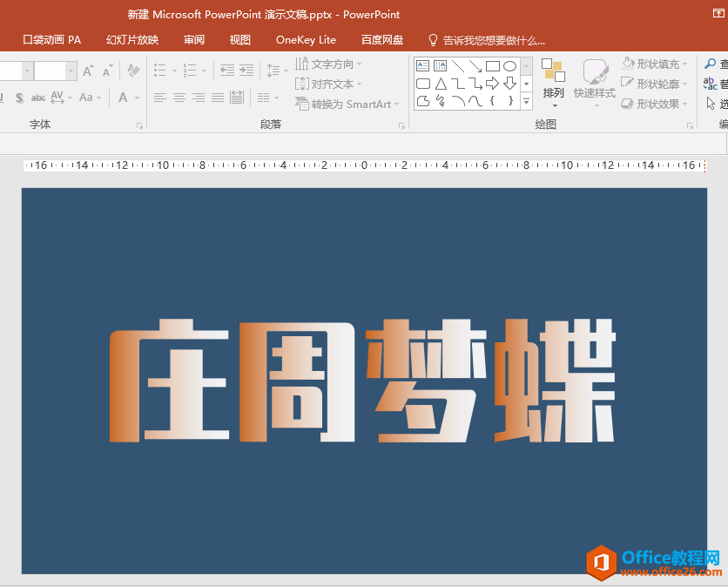Open the 对齐文本 align text menu
The height and width of the screenshot is (587, 728).
tap(328, 84)
